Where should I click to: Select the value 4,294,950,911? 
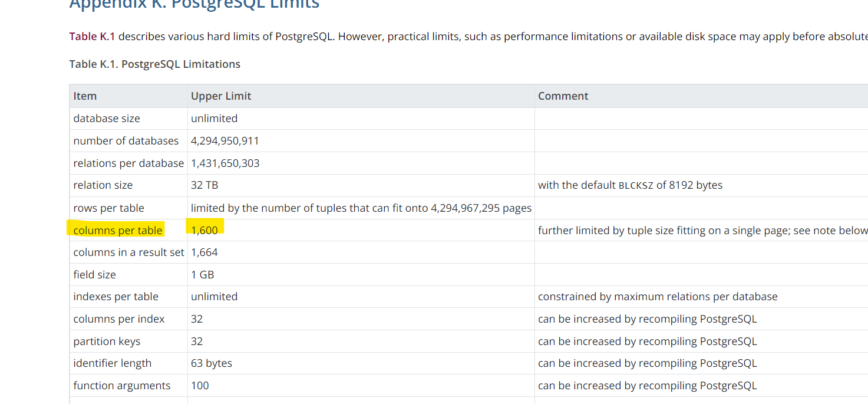(x=225, y=141)
